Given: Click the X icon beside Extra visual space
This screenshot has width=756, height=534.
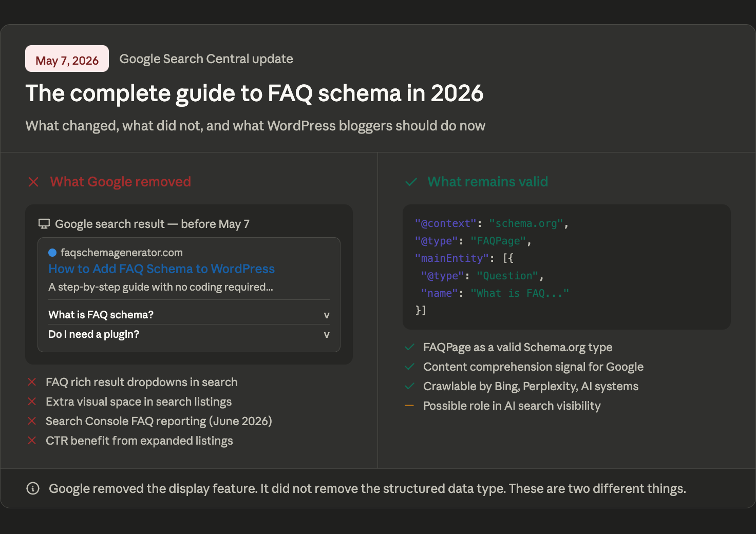Looking at the screenshot, I should 32,402.
